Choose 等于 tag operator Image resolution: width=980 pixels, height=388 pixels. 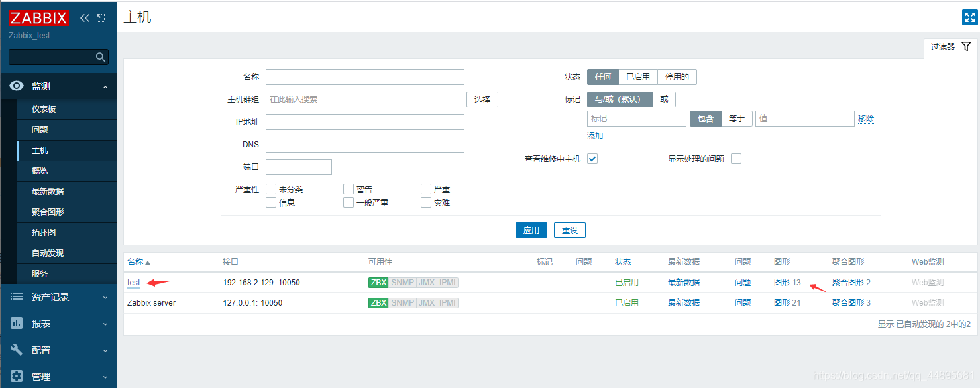pyautogui.click(x=737, y=119)
